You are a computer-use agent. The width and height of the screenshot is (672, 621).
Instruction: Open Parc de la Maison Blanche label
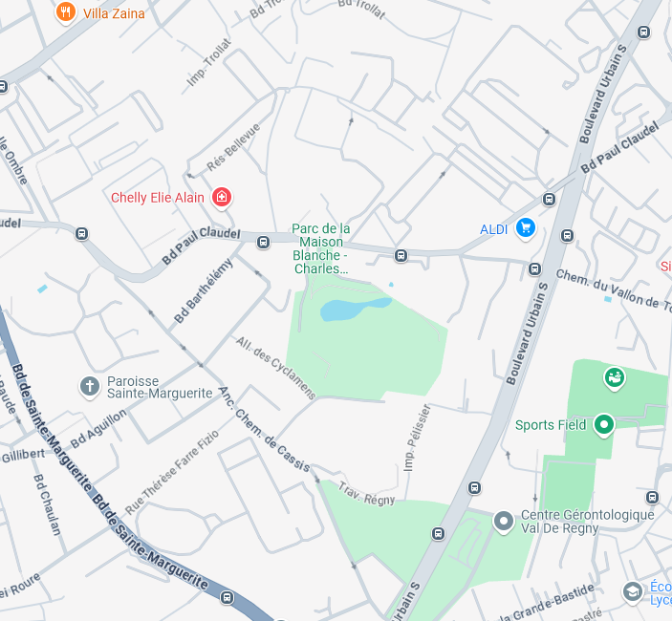[320, 248]
